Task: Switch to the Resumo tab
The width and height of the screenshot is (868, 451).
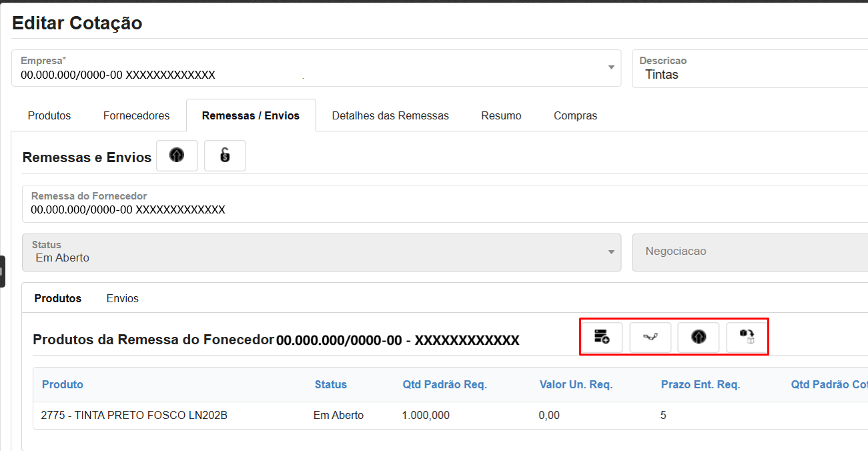Action: [501, 115]
